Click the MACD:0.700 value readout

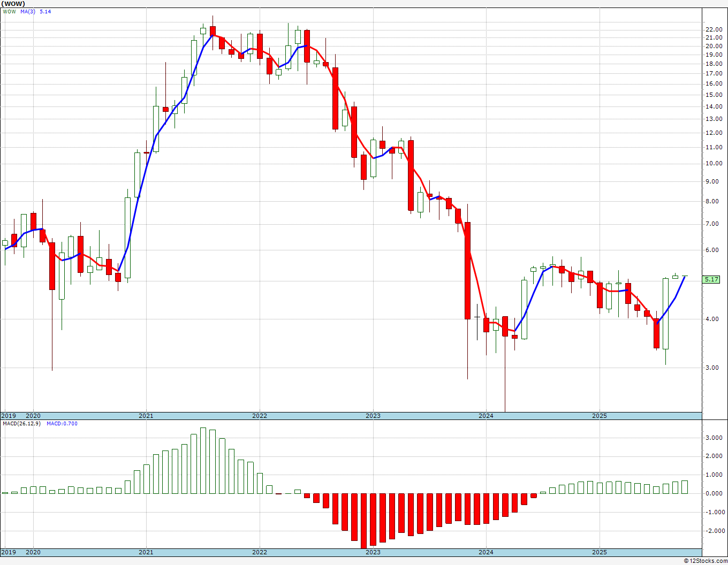coord(62,424)
